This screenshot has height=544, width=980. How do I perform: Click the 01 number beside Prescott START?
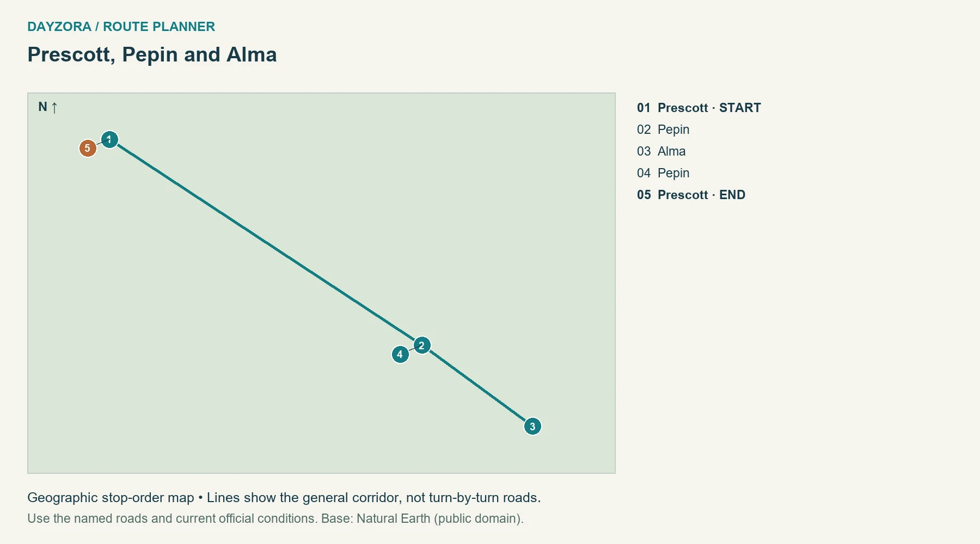(x=644, y=108)
